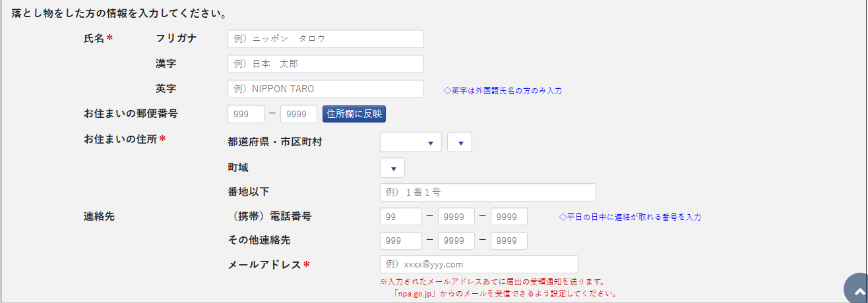
Task: Open the prefecture dropdown
Action: pyautogui.click(x=410, y=142)
